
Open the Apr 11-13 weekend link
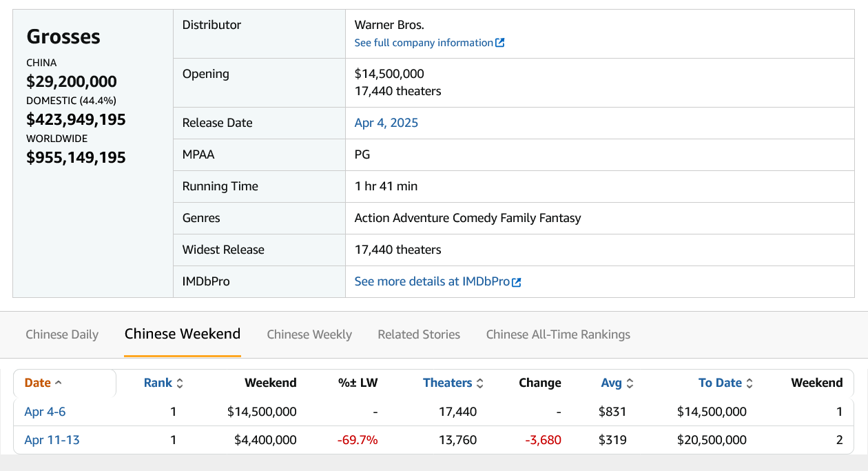point(52,440)
